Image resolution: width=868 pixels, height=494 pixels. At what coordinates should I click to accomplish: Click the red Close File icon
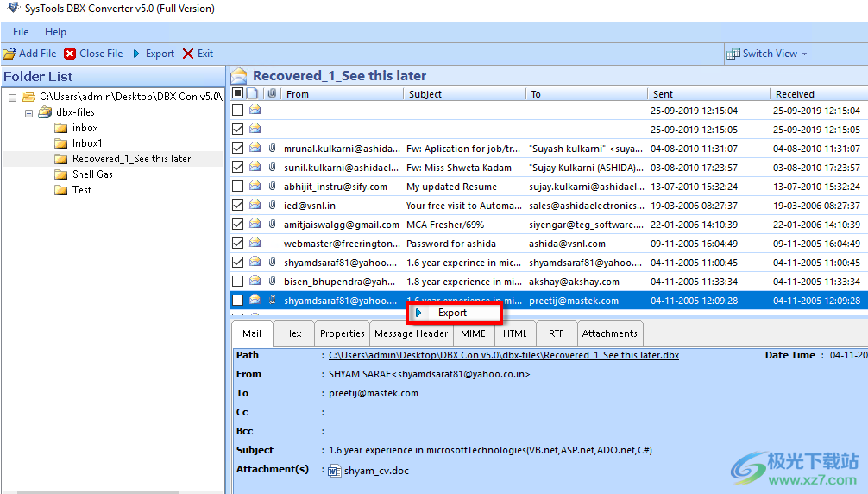tap(70, 54)
